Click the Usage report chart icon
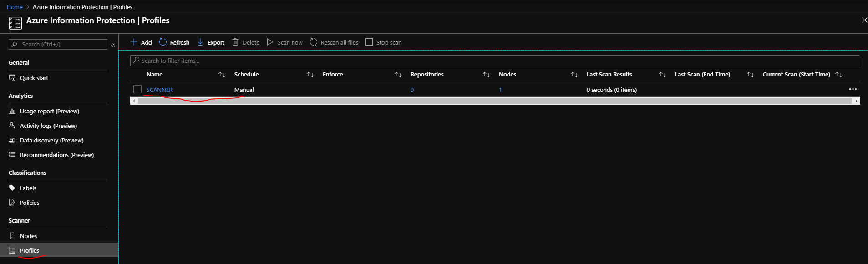The image size is (868, 264). 12,111
